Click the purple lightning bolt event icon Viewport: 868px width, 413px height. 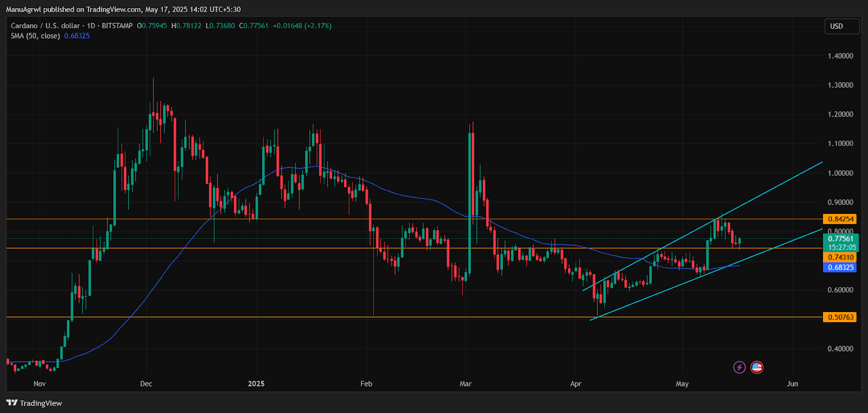coord(739,367)
